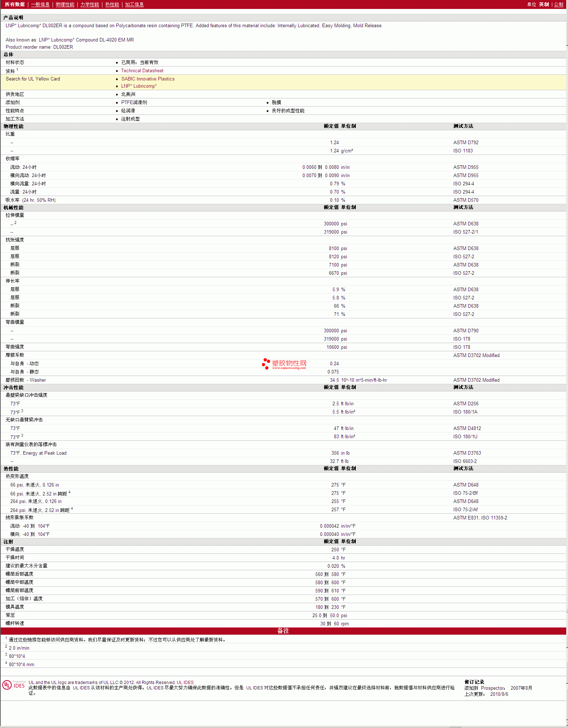Open the Technical Datasheet link
Screen dimensions: 568x728
142,71
